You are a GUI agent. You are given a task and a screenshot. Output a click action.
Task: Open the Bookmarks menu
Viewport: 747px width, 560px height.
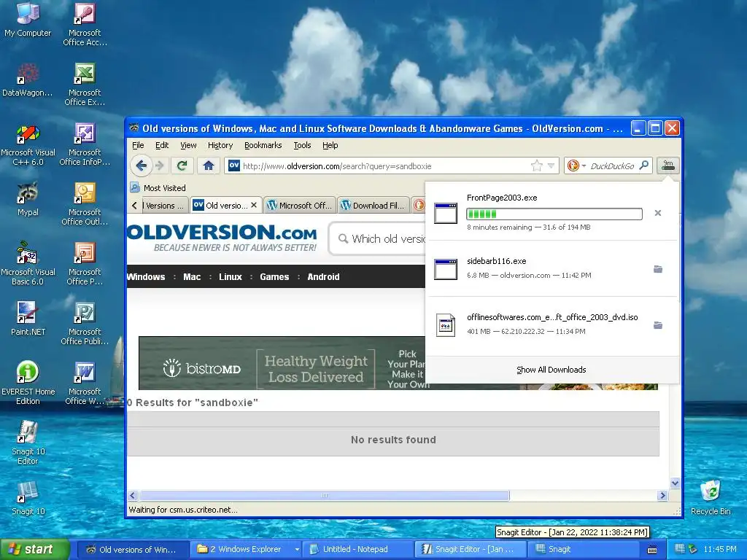(263, 145)
